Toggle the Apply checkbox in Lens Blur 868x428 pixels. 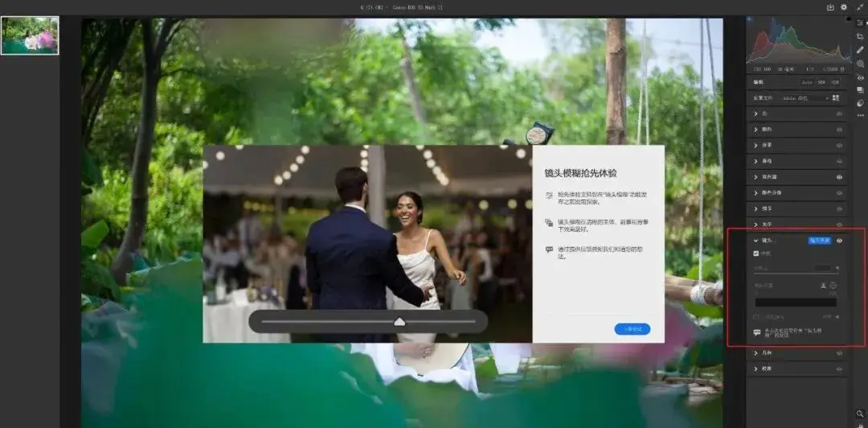coord(755,253)
